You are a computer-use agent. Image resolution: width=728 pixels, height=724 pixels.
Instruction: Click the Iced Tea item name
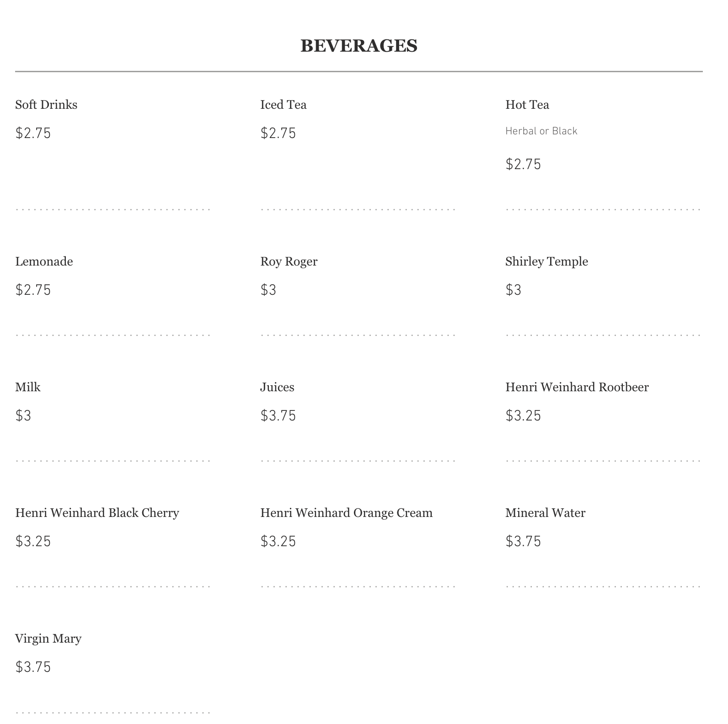[283, 105]
